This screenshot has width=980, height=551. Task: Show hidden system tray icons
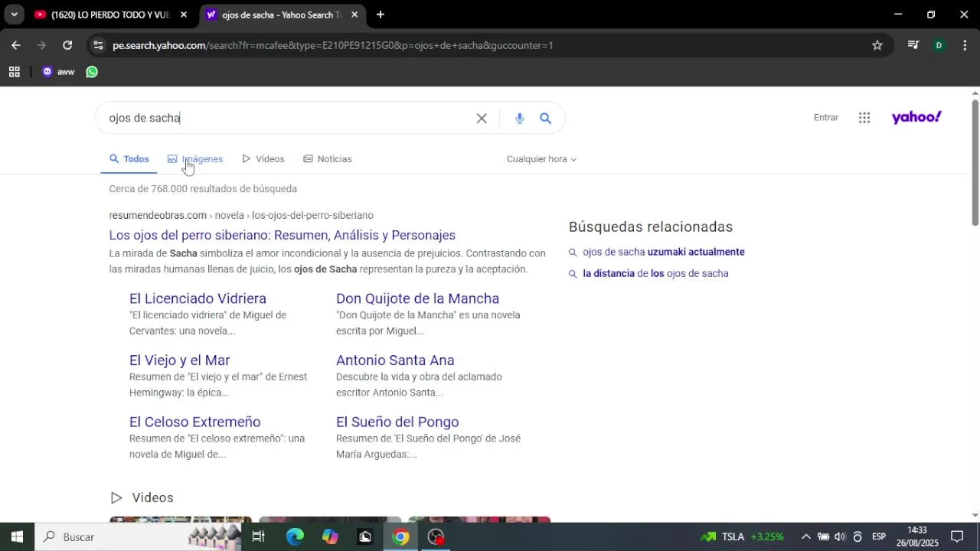pyautogui.click(x=805, y=537)
